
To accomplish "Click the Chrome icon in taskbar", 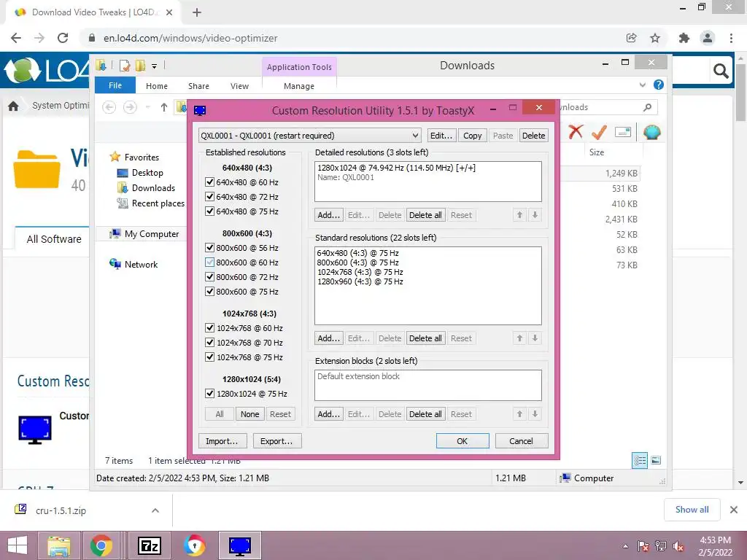I will pos(101,545).
